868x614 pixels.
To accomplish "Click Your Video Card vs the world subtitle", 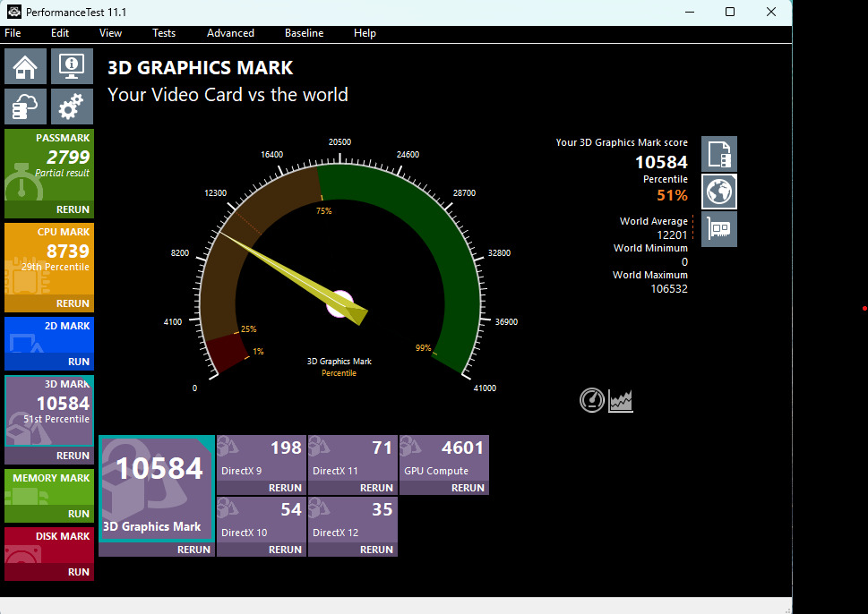I will tap(228, 95).
